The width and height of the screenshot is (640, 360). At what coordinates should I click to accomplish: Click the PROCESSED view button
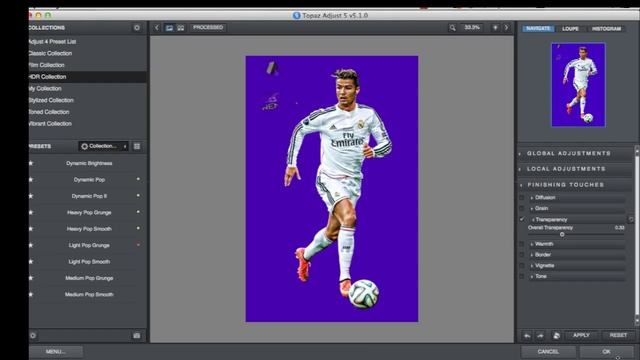[208, 27]
